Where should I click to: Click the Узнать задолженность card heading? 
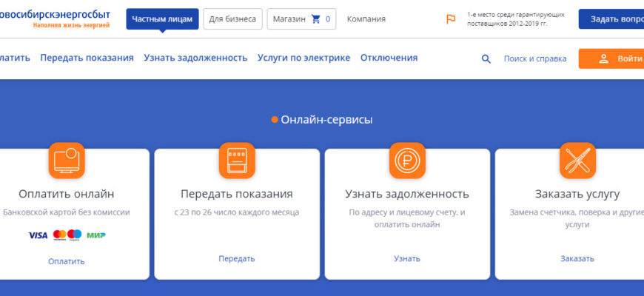[407, 194]
